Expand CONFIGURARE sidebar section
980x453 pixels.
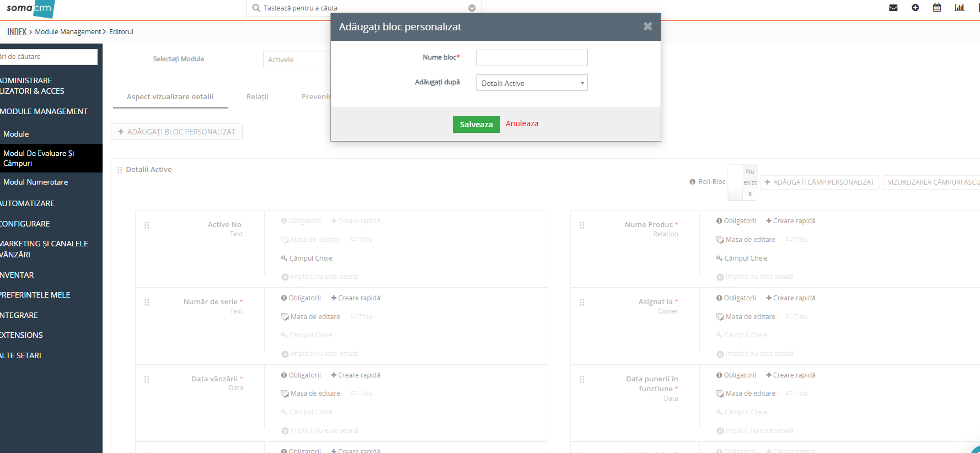tap(25, 224)
